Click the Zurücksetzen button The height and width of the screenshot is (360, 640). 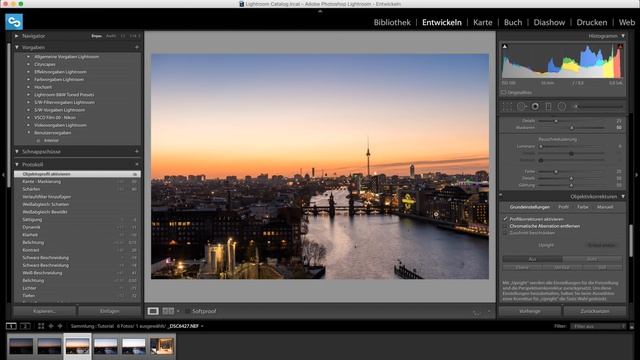click(x=595, y=311)
